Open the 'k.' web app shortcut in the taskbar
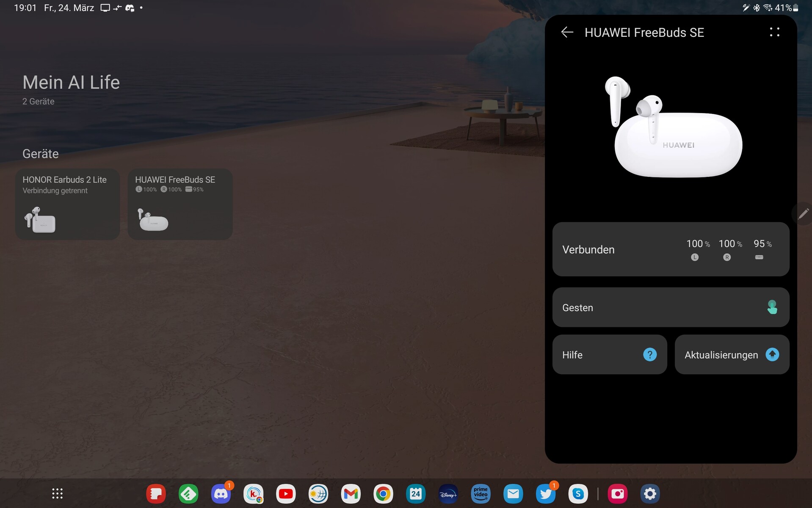812x508 pixels. coord(254,494)
